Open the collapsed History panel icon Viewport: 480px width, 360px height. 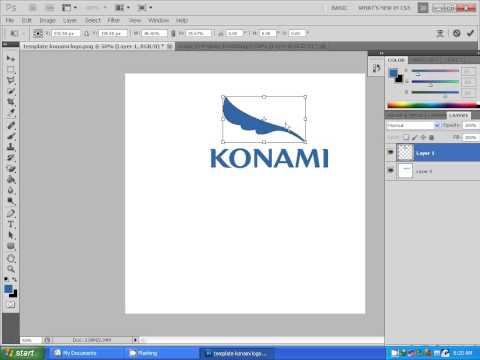376,69
